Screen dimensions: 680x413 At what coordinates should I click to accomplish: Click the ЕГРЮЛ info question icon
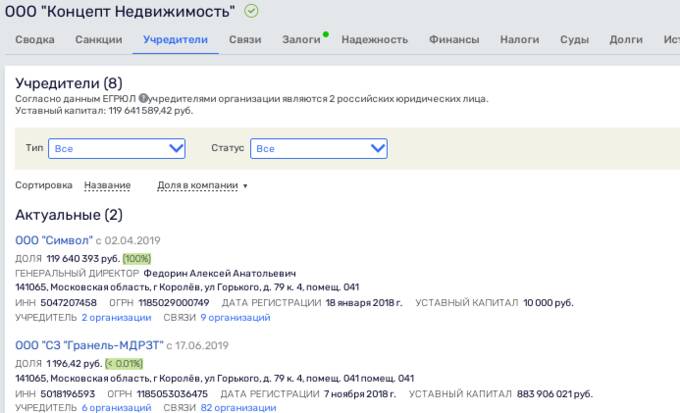(x=143, y=98)
